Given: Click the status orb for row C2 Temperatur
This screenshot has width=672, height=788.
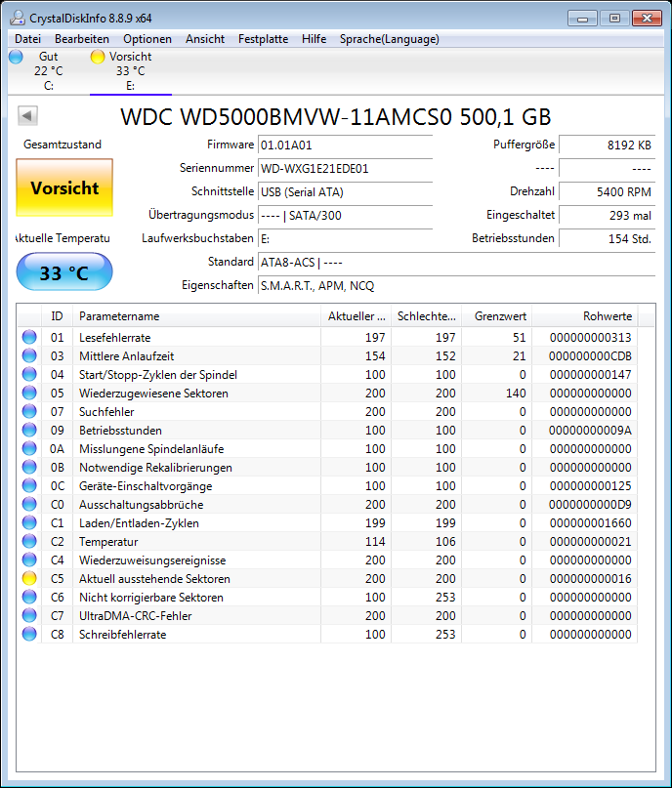Looking at the screenshot, I should click(x=29, y=541).
